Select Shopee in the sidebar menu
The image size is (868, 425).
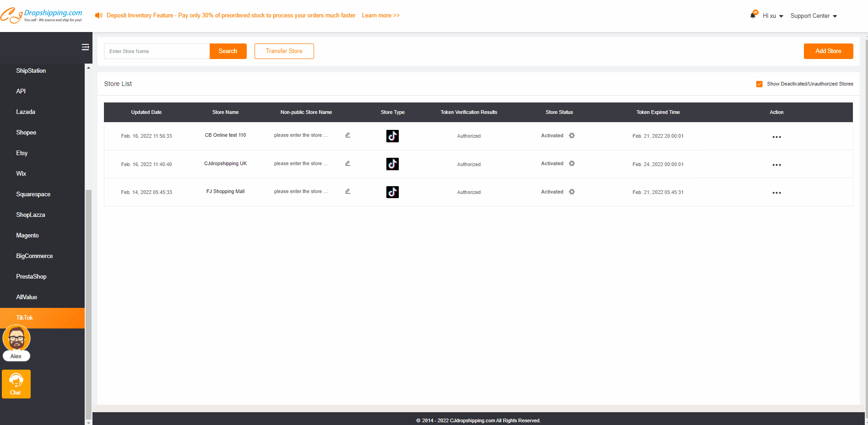click(26, 132)
